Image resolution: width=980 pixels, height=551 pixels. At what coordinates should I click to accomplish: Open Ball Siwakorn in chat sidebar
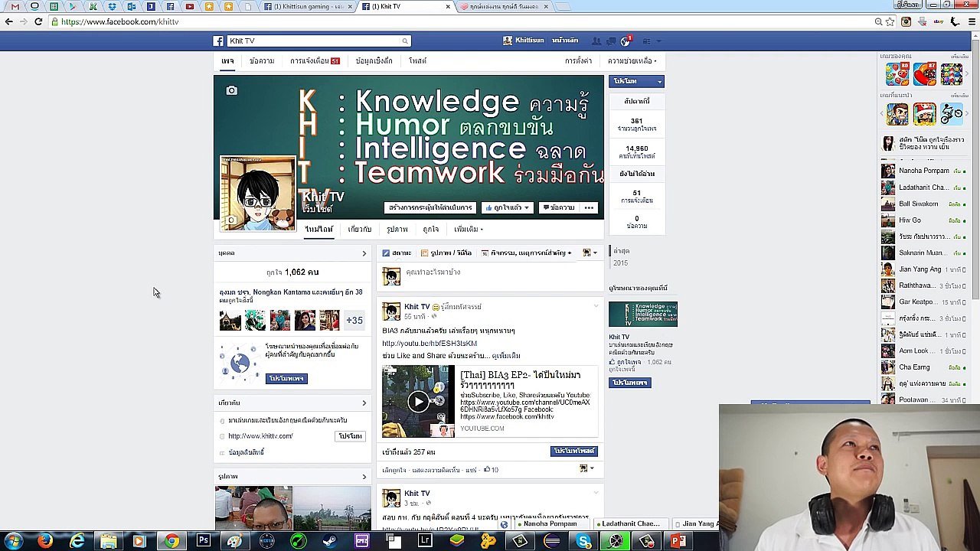(923, 204)
